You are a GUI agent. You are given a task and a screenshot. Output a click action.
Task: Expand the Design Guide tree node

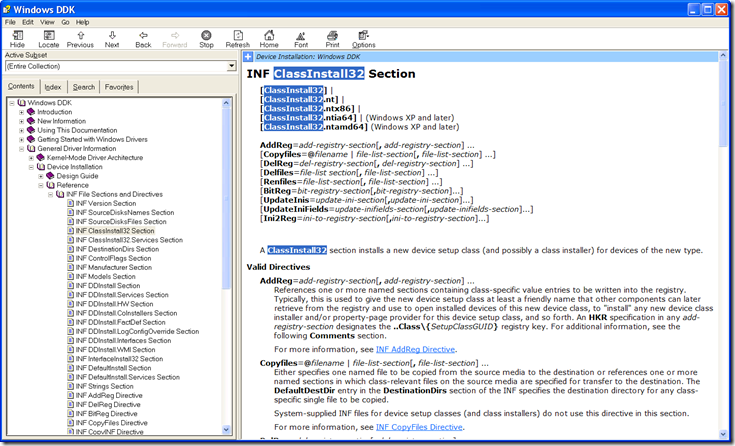click(x=40, y=176)
